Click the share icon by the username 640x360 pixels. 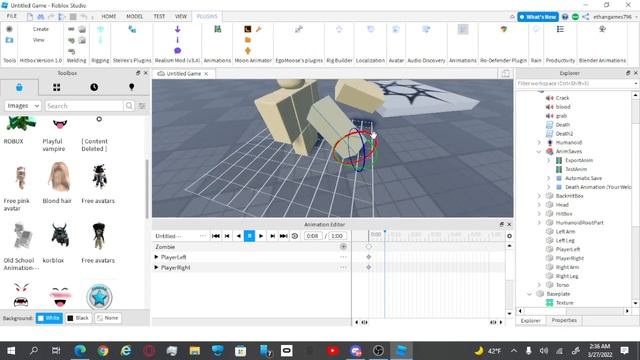coord(585,17)
